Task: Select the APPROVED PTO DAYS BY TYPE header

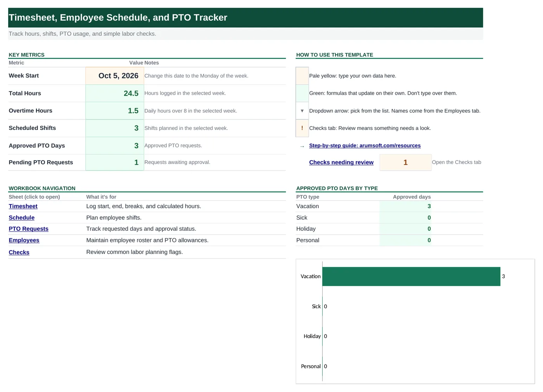Action: coord(337,188)
